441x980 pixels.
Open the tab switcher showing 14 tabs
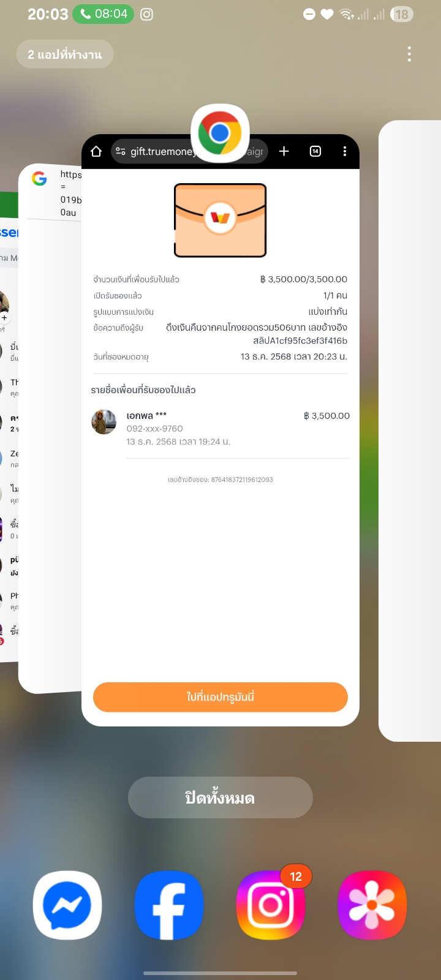[x=315, y=151]
